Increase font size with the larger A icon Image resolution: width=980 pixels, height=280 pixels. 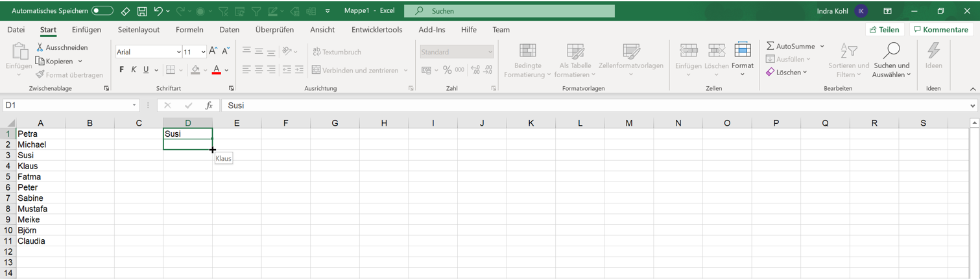213,51
